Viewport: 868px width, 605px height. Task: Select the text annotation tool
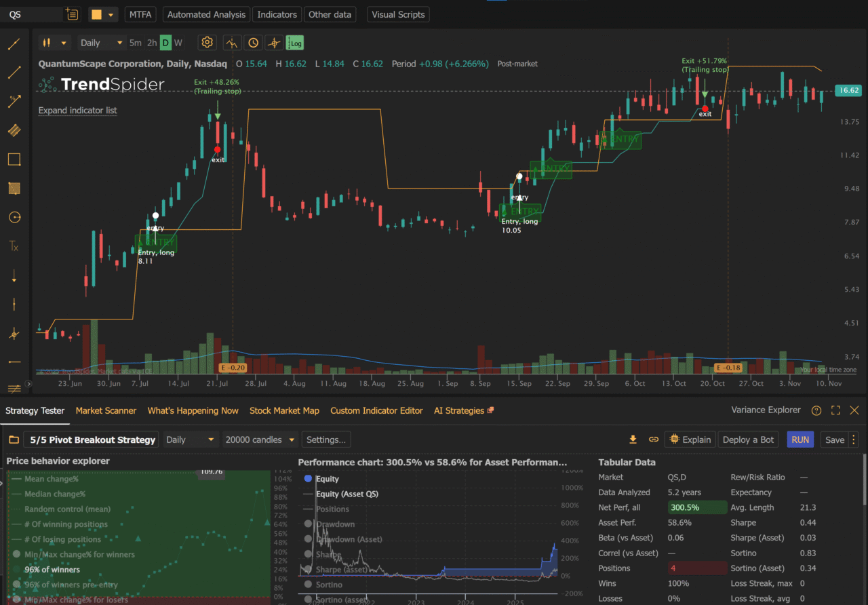(14, 246)
